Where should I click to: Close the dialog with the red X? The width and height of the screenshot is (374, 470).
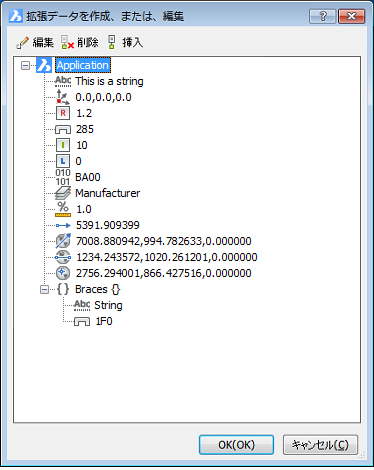[x=351, y=16]
